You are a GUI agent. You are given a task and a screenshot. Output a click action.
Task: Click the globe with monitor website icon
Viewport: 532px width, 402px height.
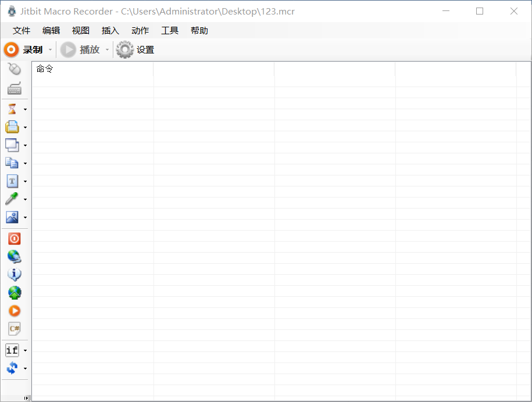pos(15,257)
